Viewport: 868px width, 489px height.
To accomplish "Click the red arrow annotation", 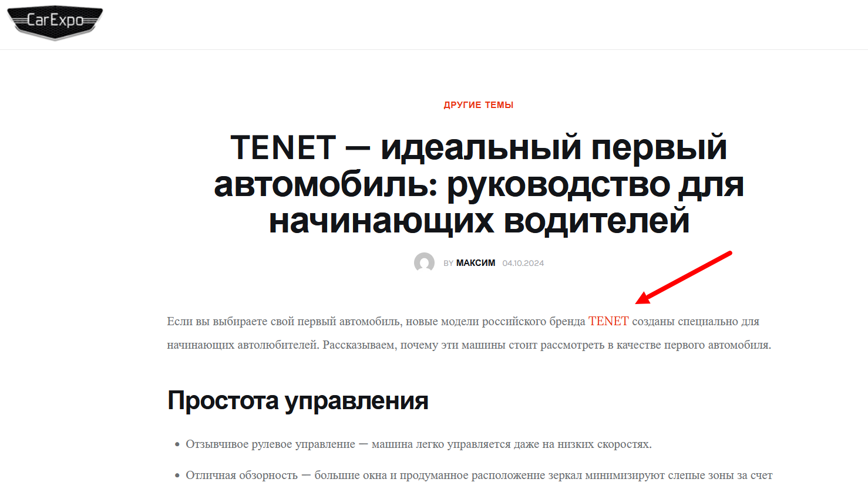I will pos(683,278).
